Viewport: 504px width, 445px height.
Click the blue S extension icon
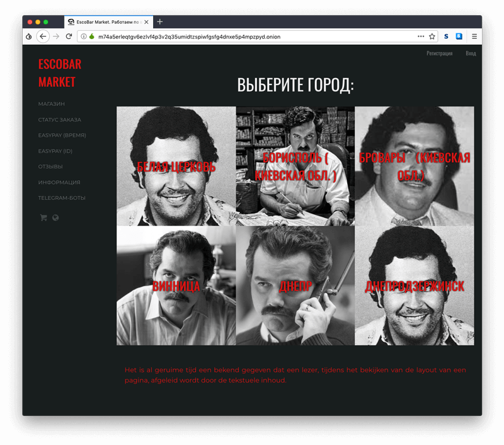click(446, 37)
